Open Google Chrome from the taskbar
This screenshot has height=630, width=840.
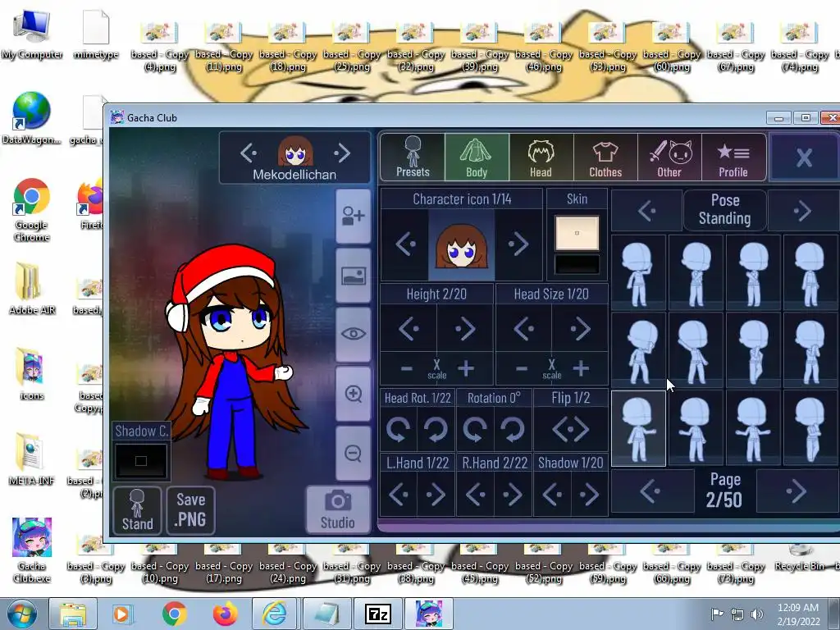click(175, 614)
